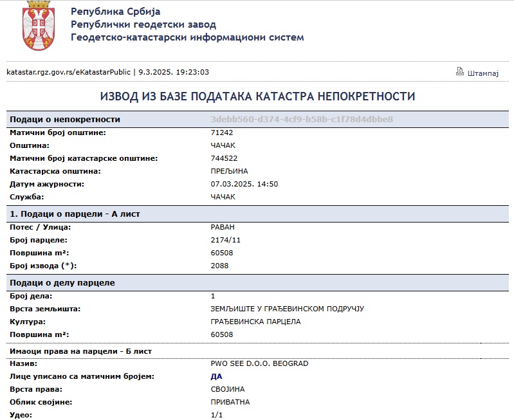Click the section header Подаци о парцели - А лист
The image size is (514, 420).
click(x=75, y=214)
